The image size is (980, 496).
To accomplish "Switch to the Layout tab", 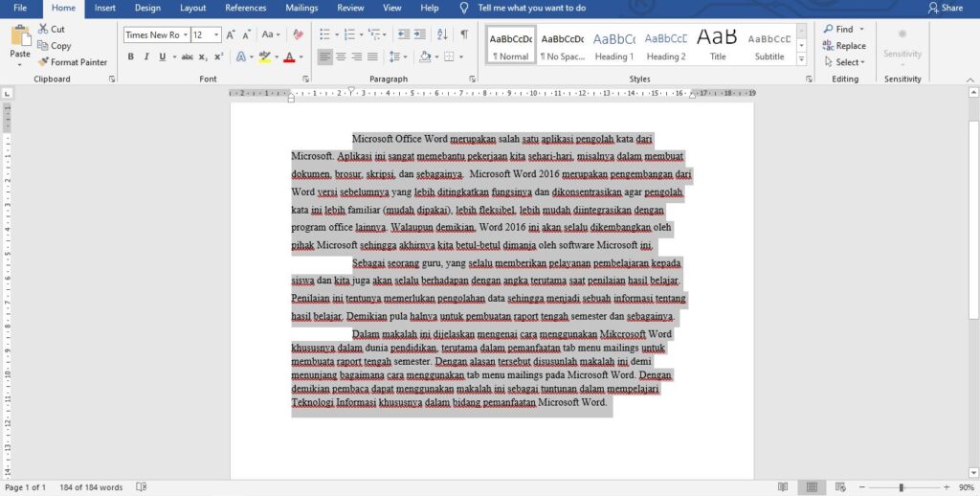I will pyautogui.click(x=193, y=8).
